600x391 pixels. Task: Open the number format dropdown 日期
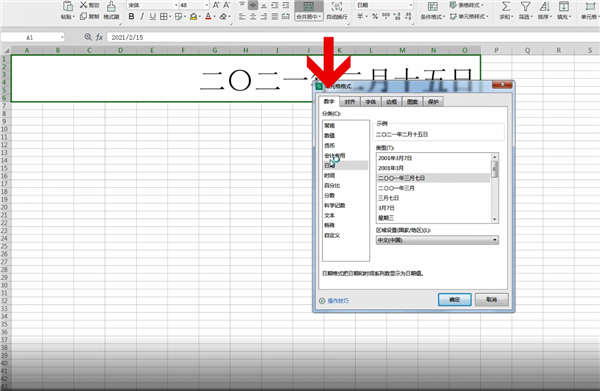coord(384,5)
